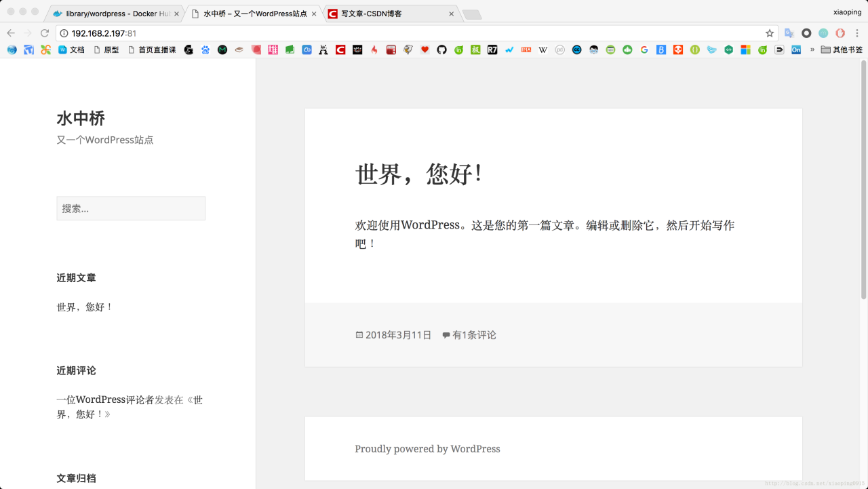Click the page vertical scrollbar
The image size is (868, 489).
863,180
